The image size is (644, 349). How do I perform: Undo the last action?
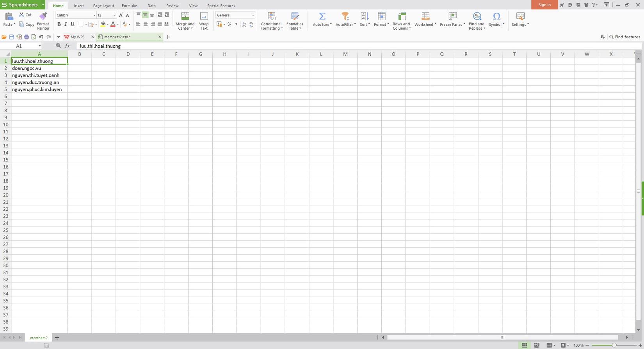pos(41,37)
